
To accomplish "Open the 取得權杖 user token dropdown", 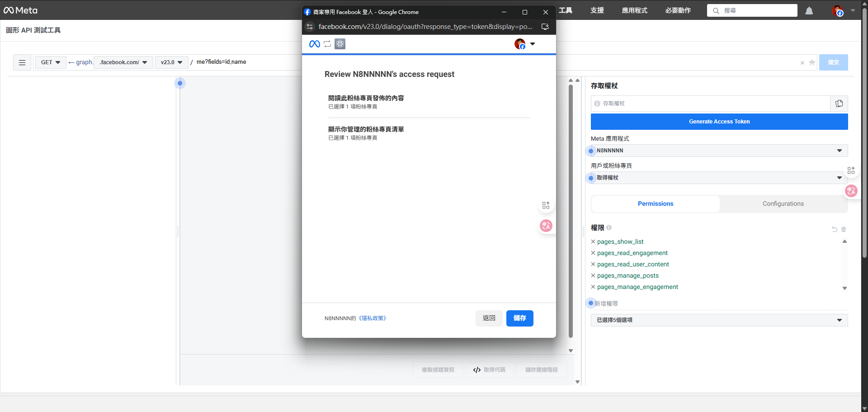I will click(718, 178).
